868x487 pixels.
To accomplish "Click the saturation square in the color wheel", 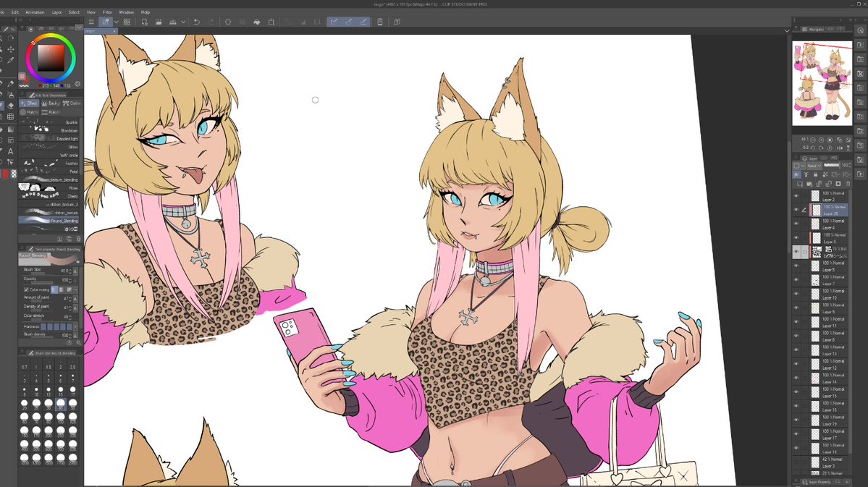I will [51, 58].
